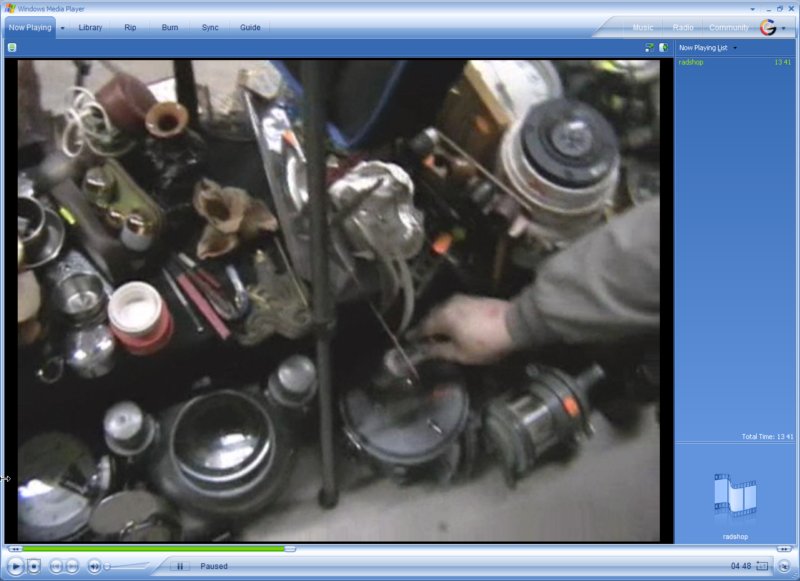This screenshot has height=581, width=800.
Task: Open the Guide tab
Action: tap(250, 27)
